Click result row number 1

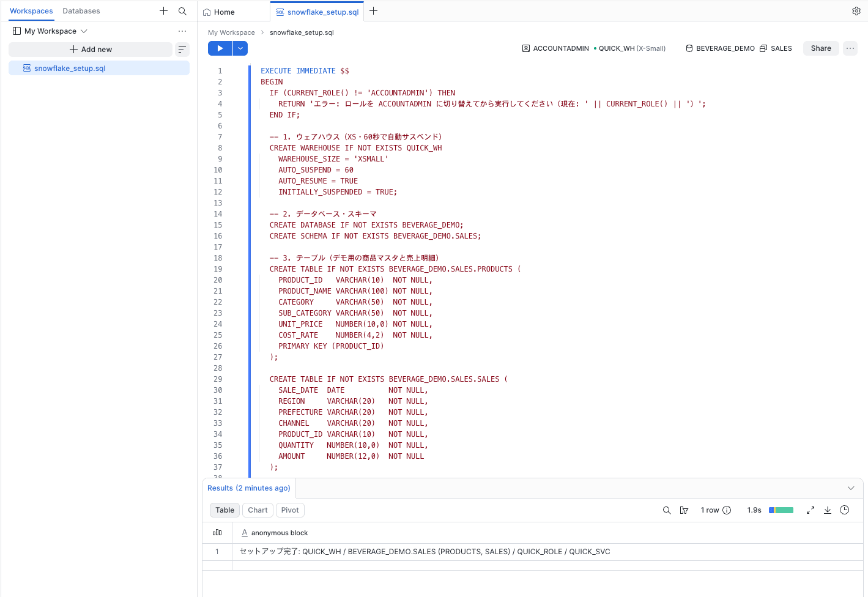point(217,552)
